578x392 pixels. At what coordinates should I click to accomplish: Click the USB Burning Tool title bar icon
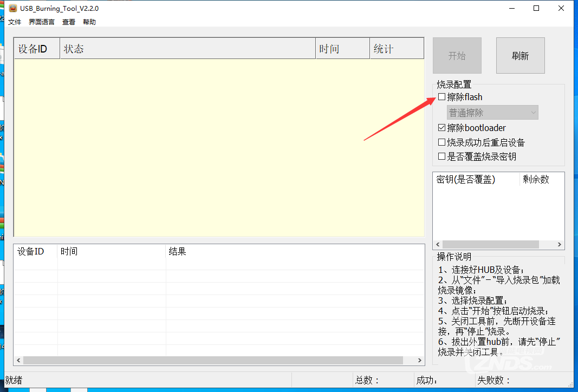click(x=13, y=8)
